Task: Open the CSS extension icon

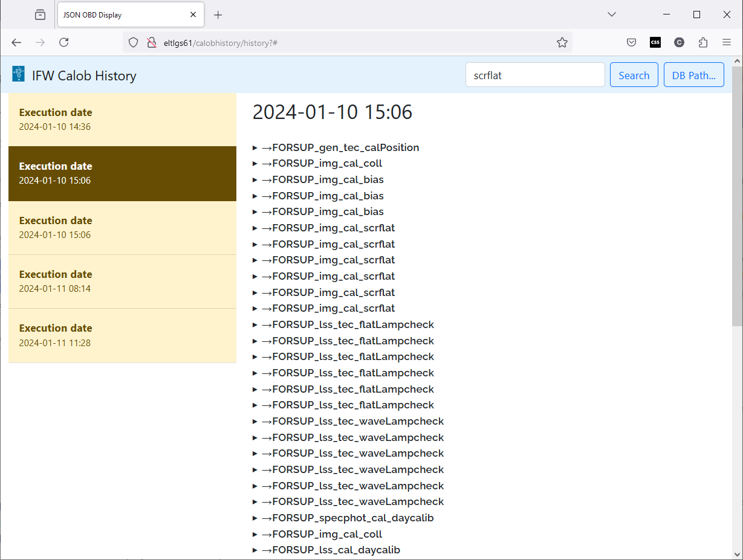Action: tap(655, 42)
